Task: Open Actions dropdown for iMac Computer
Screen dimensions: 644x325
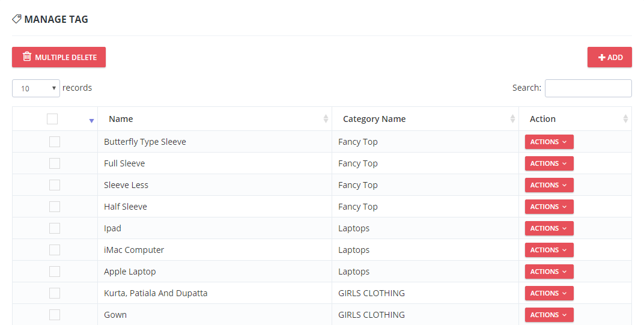Action: pyautogui.click(x=549, y=250)
